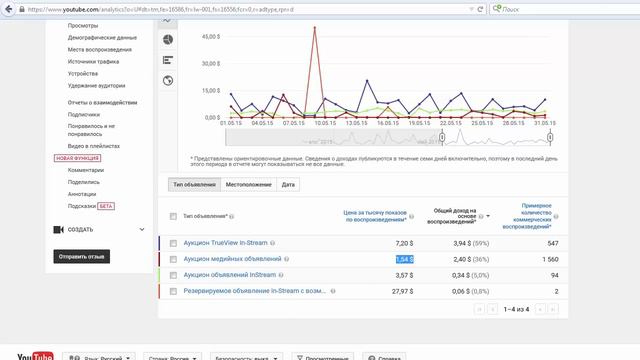Reload the page with the refresh icon
The width and height of the screenshot is (640, 360).
point(480,9)
